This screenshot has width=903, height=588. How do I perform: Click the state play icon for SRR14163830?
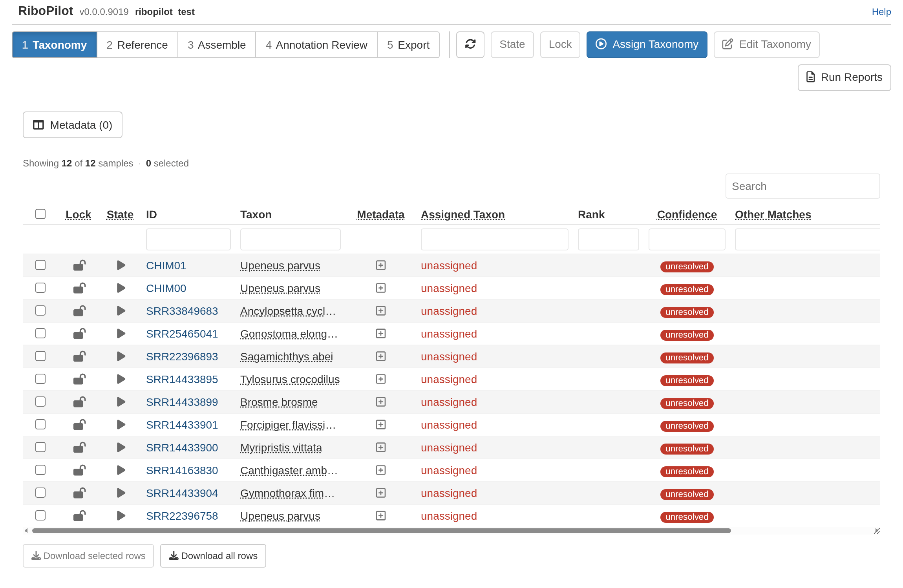tap(121, 471)
